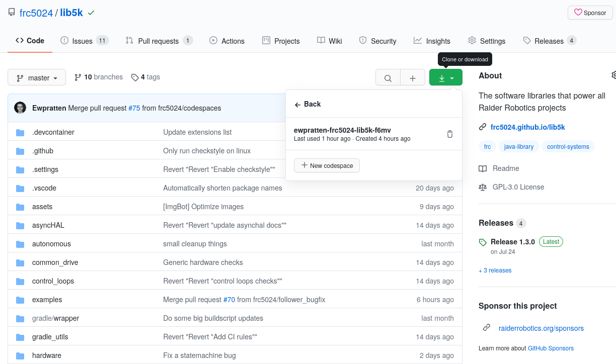The width and height of the screenshot is (616, 364).
Task: Delete the ewpratten-frc5024-lib5k-f6mv codespace via trash icon
Action: pos(450,134)
